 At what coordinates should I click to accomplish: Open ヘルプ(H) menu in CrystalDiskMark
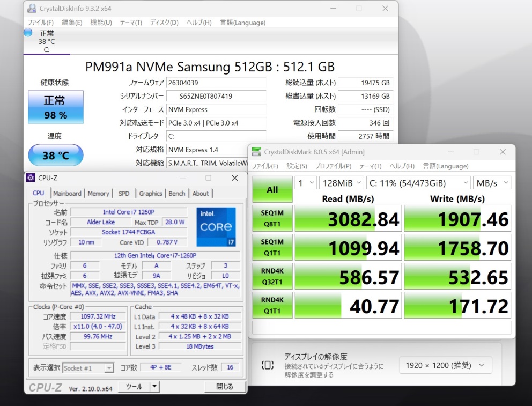coord(402,166)
